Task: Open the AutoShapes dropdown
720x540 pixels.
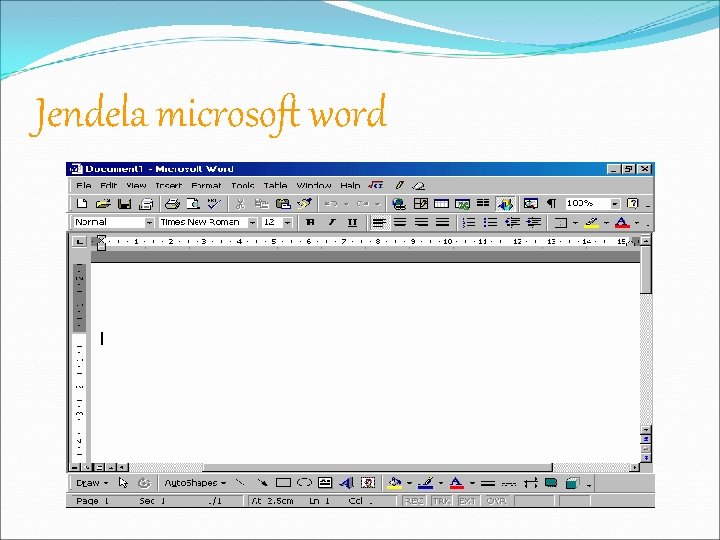Action: click(x=195, y=483)
